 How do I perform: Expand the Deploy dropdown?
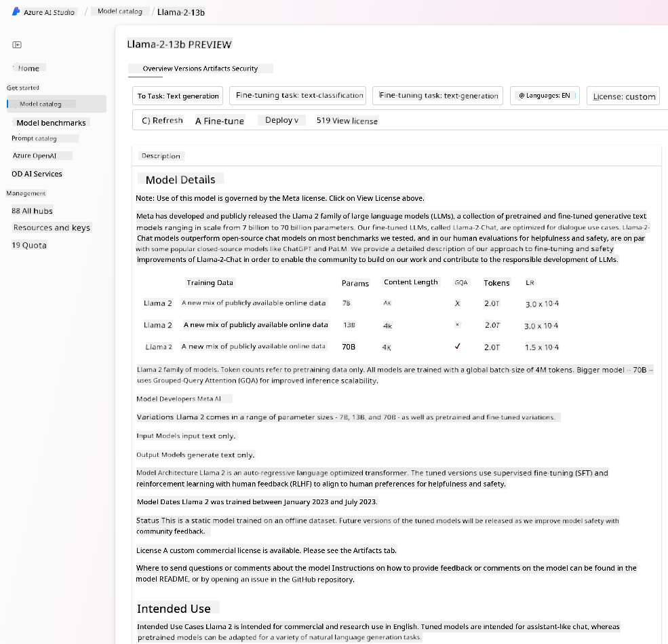[281, 120]
